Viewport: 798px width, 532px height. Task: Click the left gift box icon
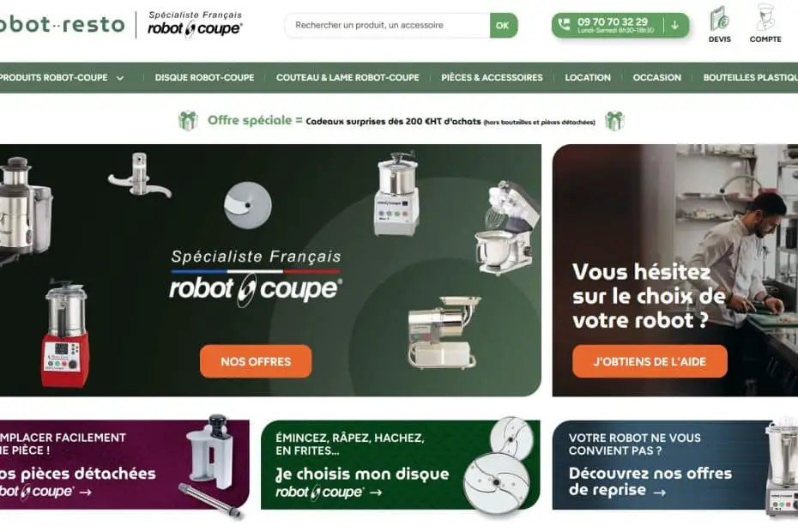[x=188, y=121]
